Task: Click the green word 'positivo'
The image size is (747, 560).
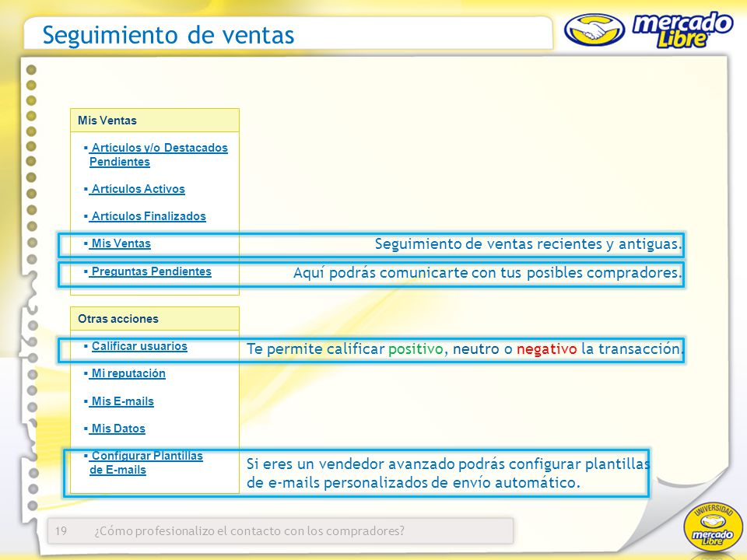Action: click(416, 349)
